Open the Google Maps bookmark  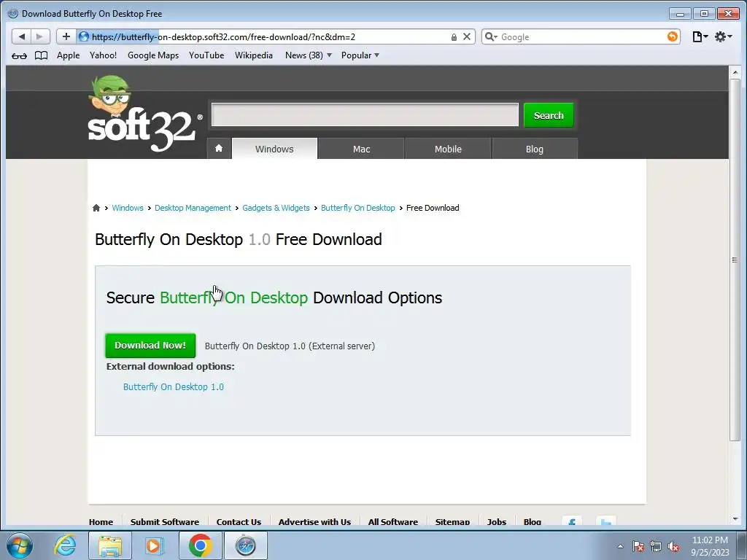(153, 55)
